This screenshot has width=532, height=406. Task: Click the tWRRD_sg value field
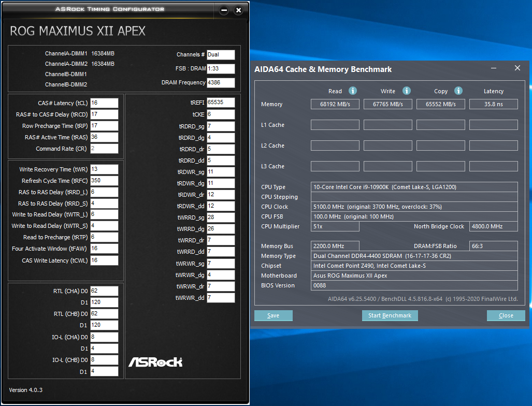pyautogui.click(x=221, y=218)
